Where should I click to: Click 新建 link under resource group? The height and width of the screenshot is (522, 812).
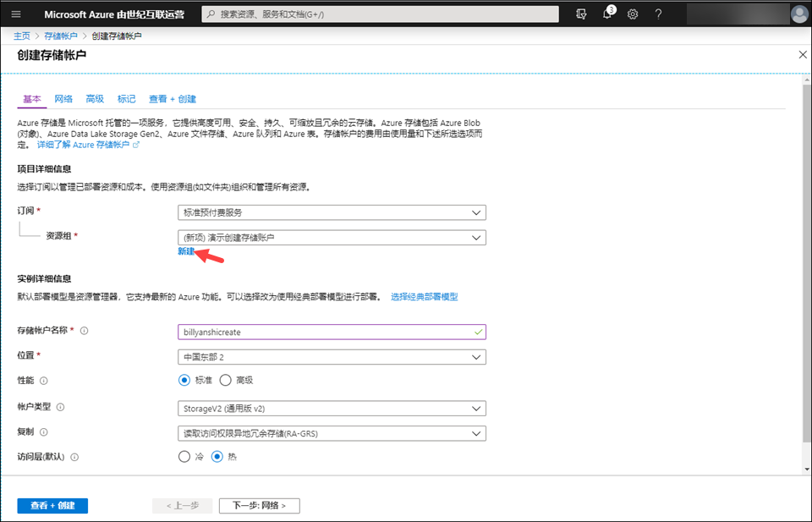pyautogui.click(x=186, y=252)
